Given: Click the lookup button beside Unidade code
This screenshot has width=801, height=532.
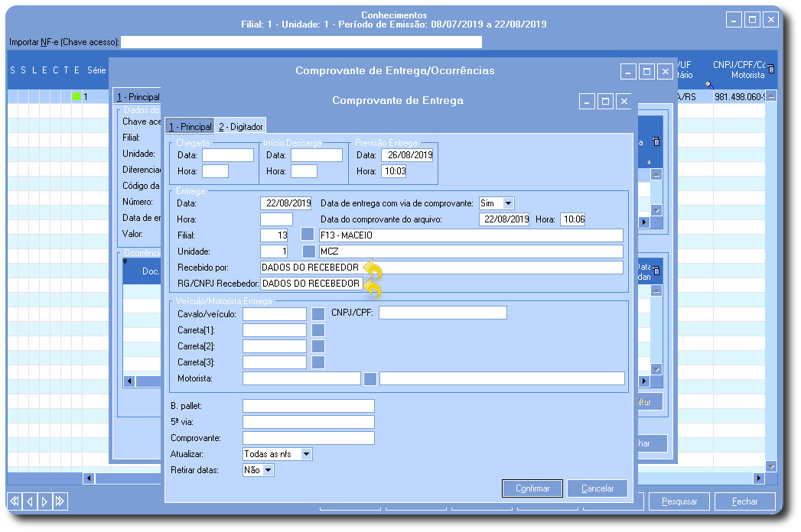Looking at the screenshot, I should click(308, 251).
